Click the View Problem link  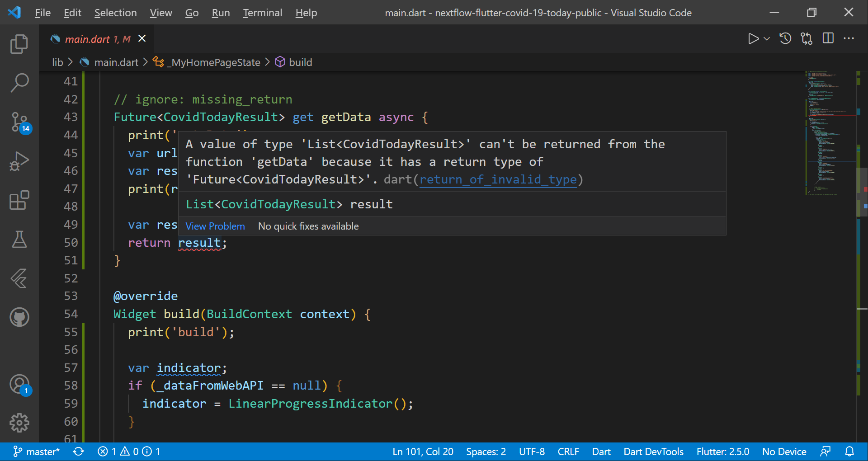click(215, 226)
